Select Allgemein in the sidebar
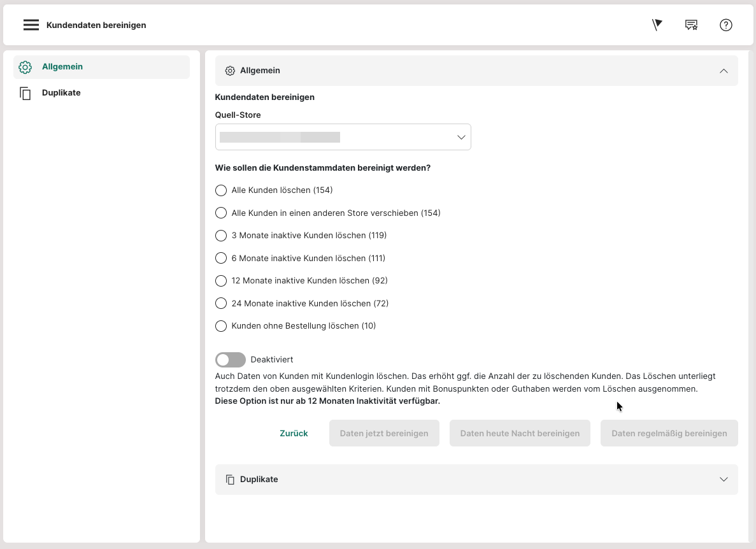The height and width of the screenshot is (549, 756). (x=62, y=67)
